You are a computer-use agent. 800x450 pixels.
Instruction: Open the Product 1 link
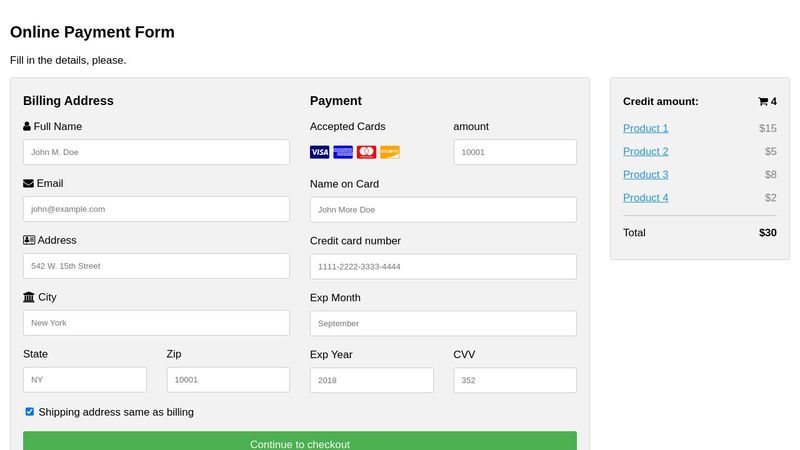(645, 129)
